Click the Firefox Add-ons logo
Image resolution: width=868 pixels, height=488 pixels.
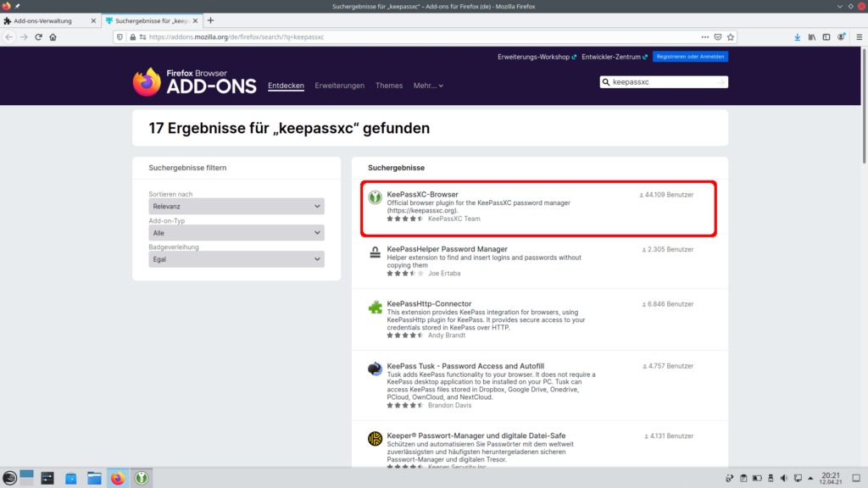[x=194, y=82]
